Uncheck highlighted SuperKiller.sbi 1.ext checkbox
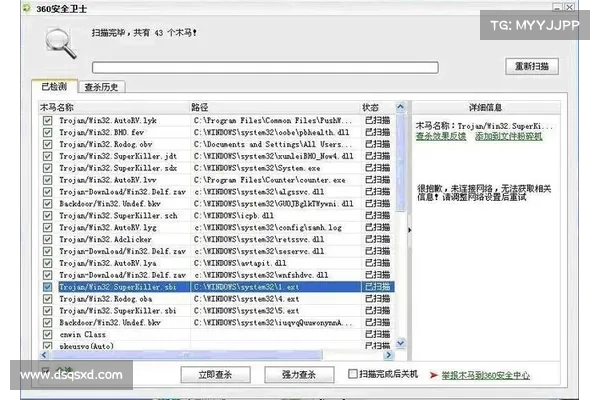This screenshot has height=400, width=600. click(x=47, y=287)
